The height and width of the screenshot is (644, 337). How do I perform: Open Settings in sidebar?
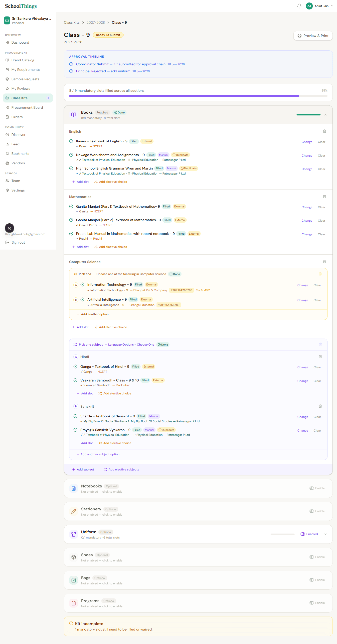click(28, 190)
